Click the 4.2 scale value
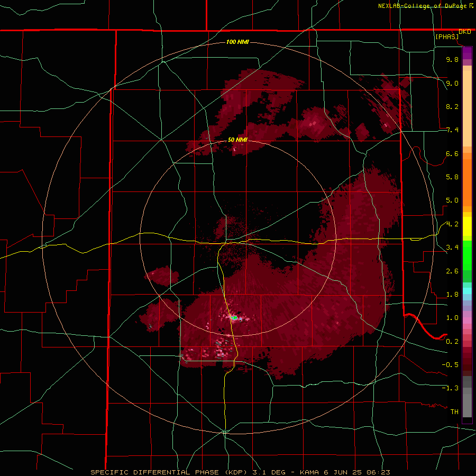 pos(452,224)
